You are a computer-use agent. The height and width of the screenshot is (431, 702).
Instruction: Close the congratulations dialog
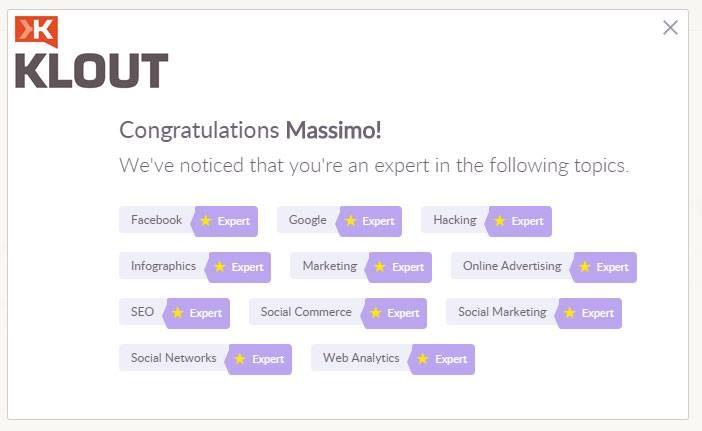click(x=670, y=28)
